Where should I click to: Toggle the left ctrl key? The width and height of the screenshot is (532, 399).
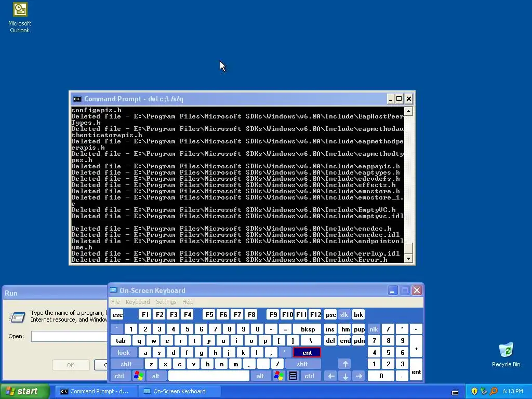tap(119, 376)
